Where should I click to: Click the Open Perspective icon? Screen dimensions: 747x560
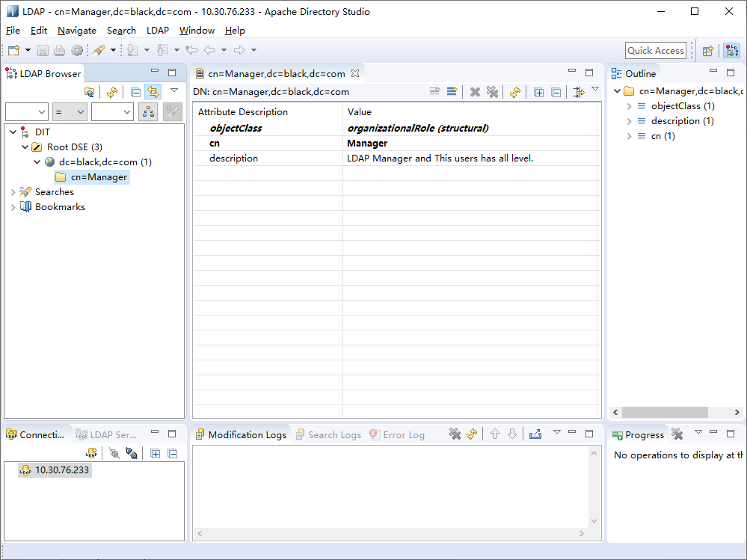(708, 51)
